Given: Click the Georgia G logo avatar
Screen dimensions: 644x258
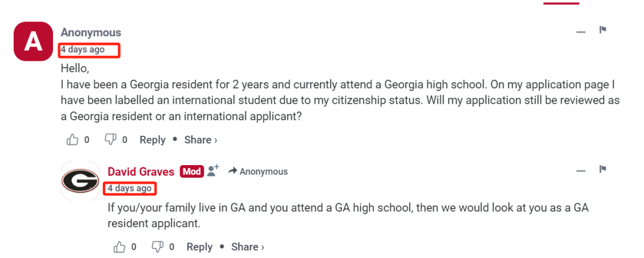Looking at the screenshot, I should (80, 181).
